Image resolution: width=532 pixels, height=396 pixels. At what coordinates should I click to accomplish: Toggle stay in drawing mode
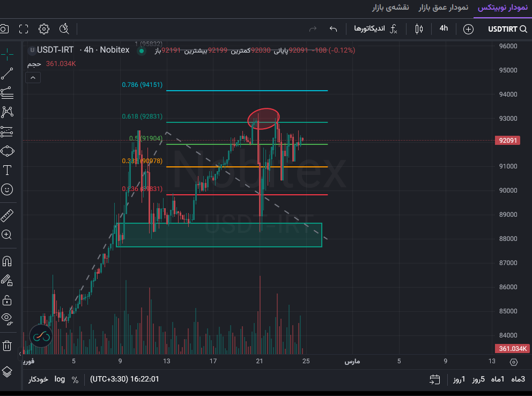click(7, 281)
